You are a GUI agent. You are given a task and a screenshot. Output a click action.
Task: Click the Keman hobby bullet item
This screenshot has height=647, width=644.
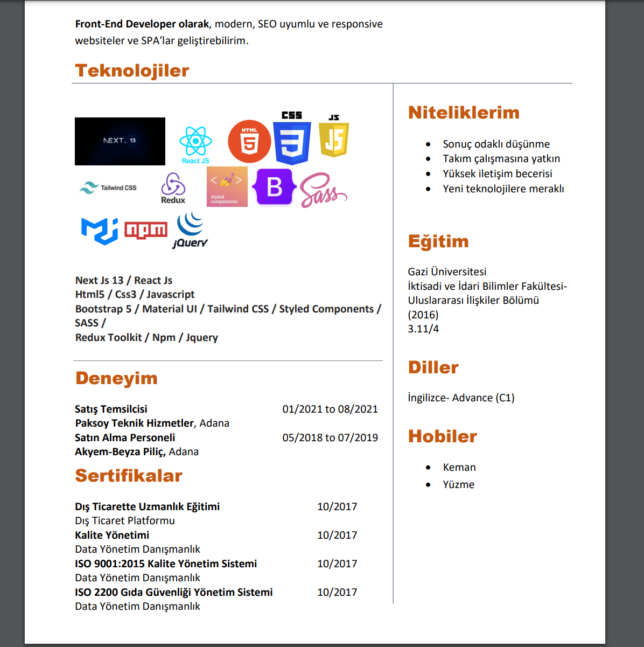click(x=459, y=467)
